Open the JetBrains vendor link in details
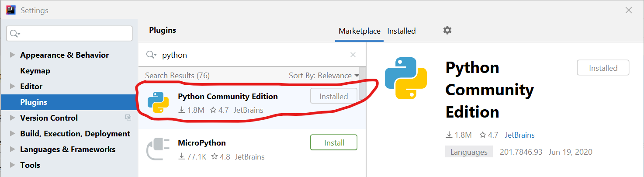This screenshot has height=177, width=644. (520, 135)
